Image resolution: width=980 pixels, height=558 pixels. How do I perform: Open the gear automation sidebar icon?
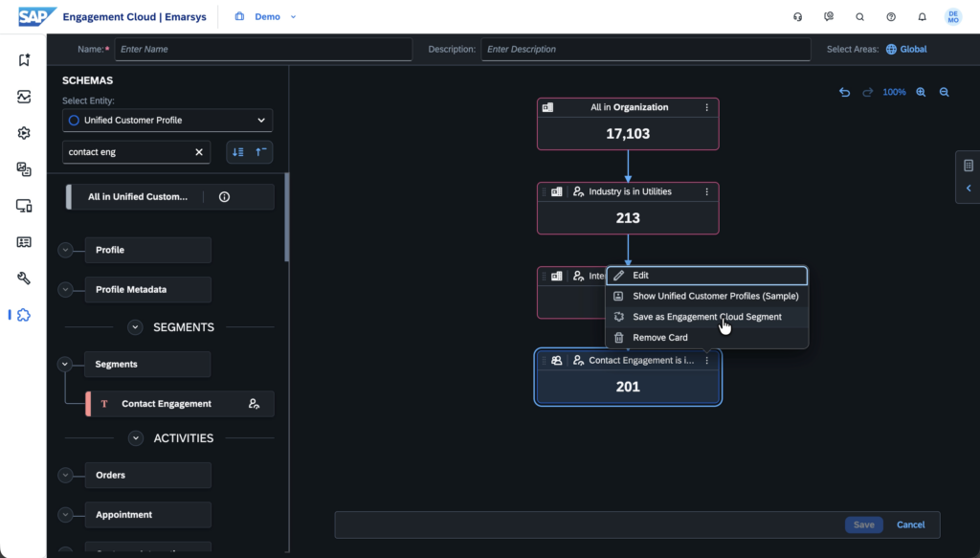24,133
